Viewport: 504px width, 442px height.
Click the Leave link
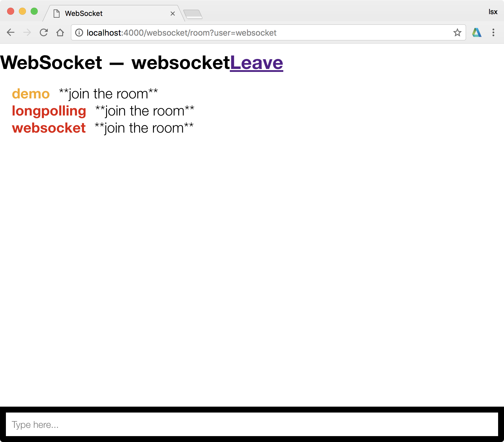coord(256,63)
